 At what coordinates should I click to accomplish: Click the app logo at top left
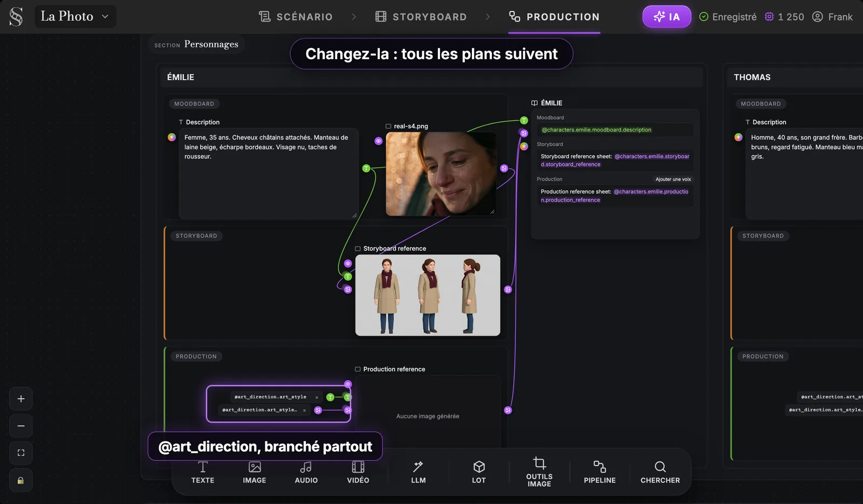click(16, 17)
